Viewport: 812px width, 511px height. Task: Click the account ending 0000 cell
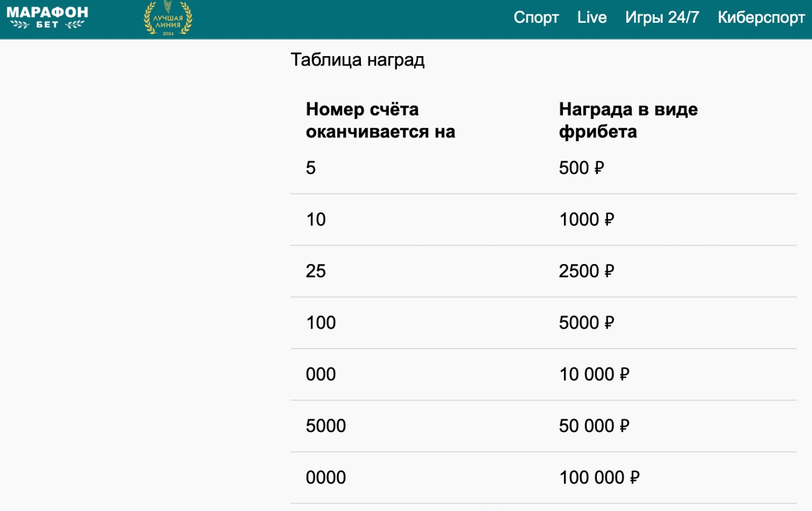click(x=326, y=478)
